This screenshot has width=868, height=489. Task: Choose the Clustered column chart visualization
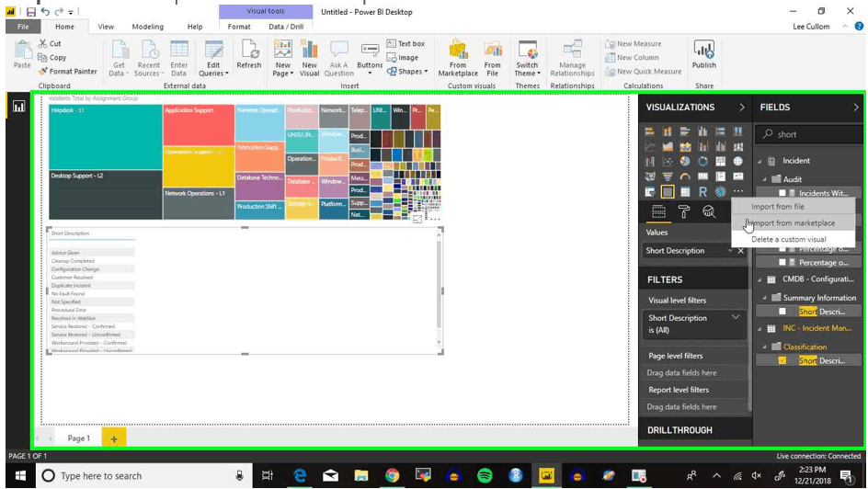point(703,131)
